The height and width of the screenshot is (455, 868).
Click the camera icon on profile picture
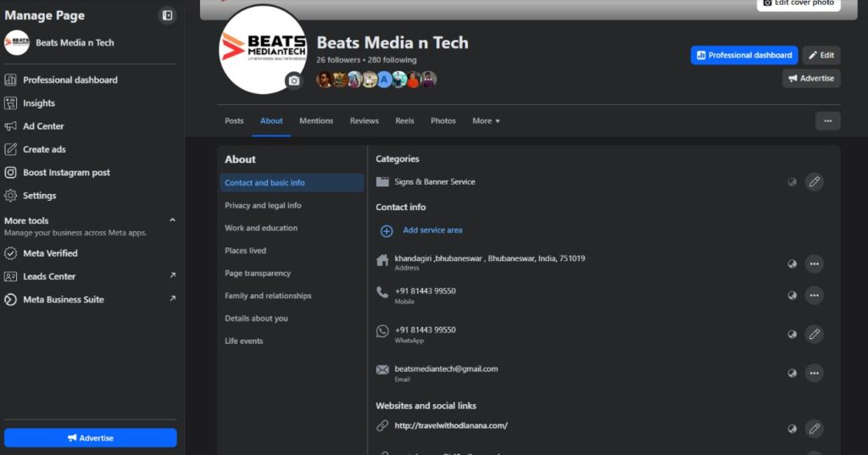[294, 80]
